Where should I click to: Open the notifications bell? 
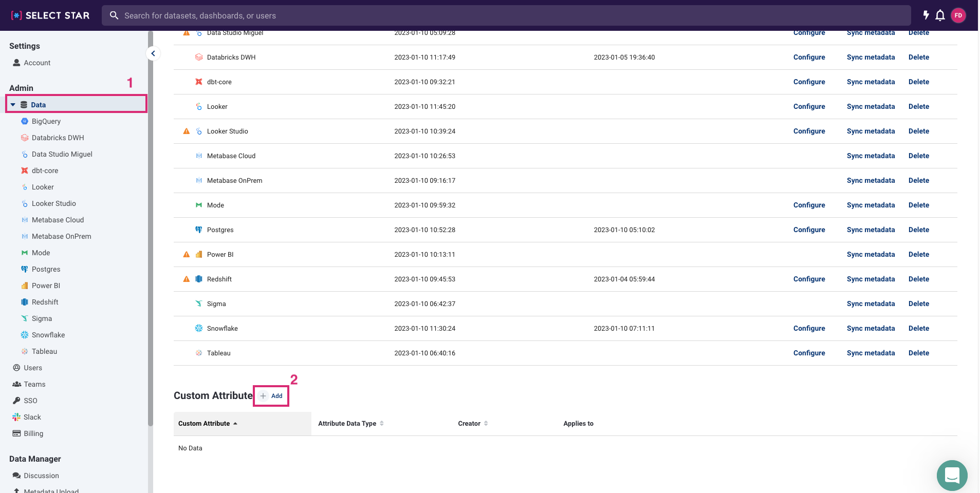[940, 15]
